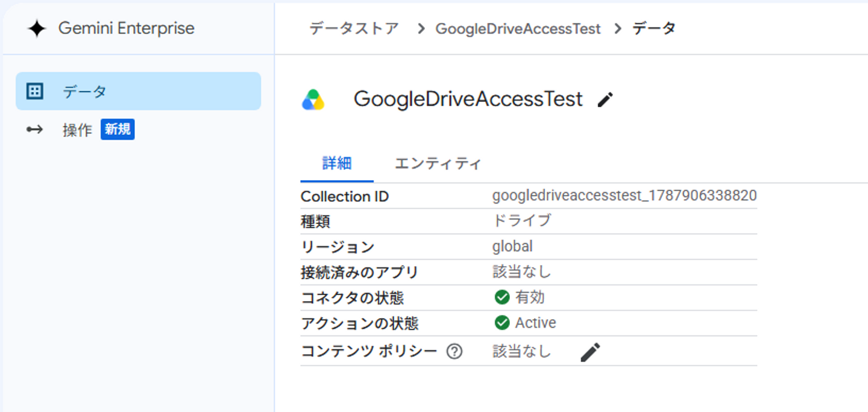Open the Gemini Enterprise title text
868x412 pixels.
click(x=127, y=28)
